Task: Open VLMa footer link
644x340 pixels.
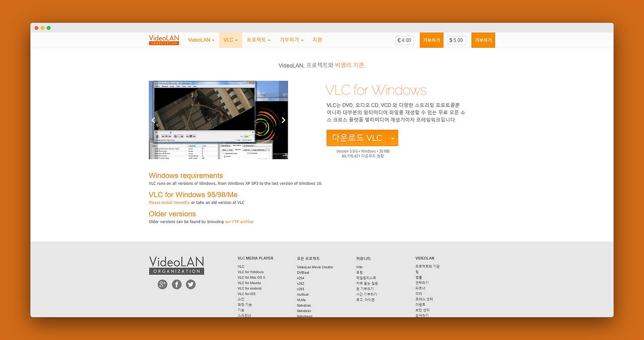Action: click(301, 300)
